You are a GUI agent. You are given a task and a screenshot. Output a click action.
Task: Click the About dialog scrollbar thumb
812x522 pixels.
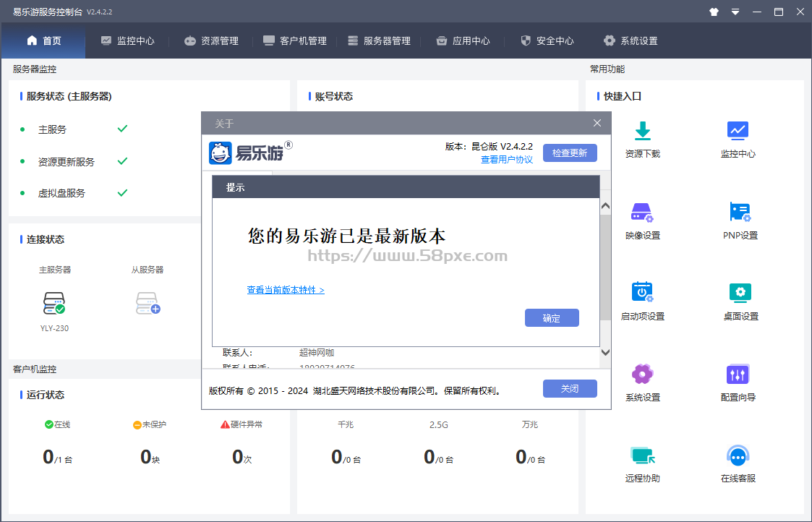[605, 267]
